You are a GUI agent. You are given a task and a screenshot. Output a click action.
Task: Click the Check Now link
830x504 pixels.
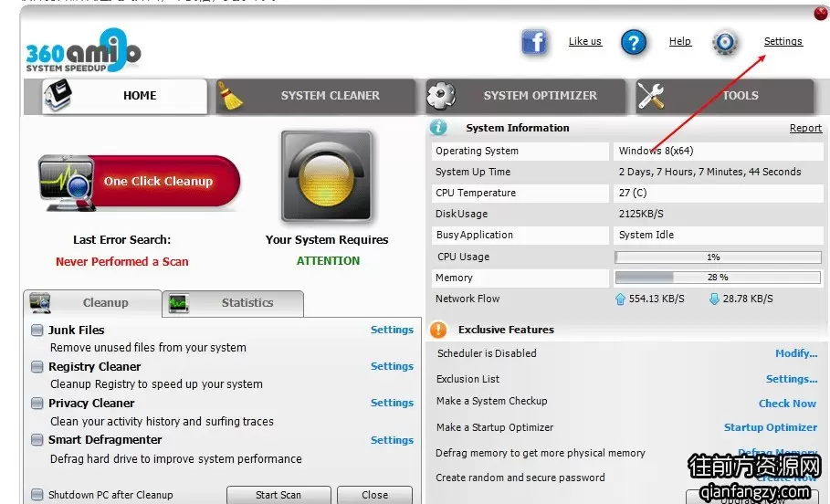pyautogui.click(x=787, y=404)
